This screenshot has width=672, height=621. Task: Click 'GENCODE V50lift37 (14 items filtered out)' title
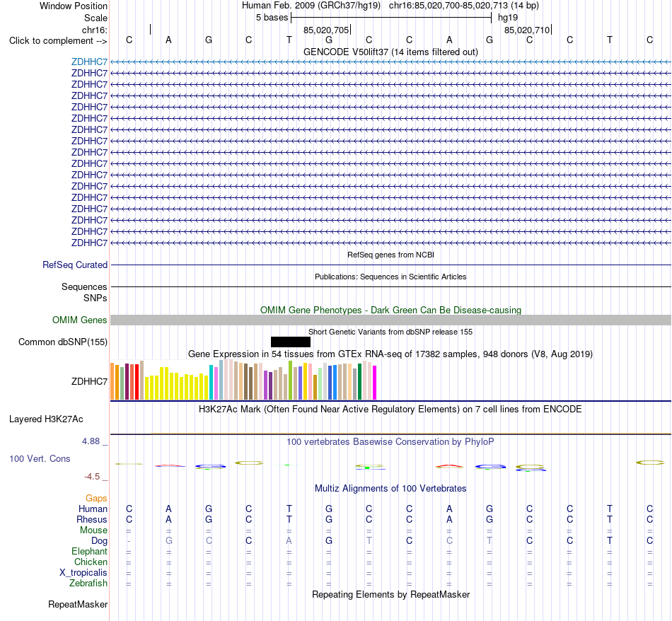coord(390,52)
